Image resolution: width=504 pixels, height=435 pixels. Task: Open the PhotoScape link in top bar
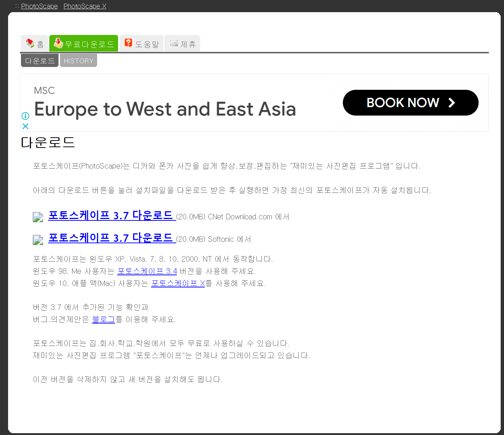coord(39,6)
